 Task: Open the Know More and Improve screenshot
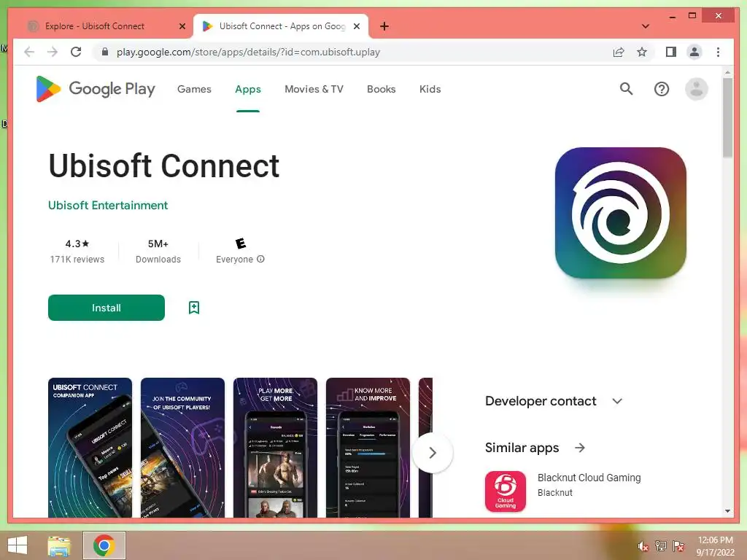tap(368, 448)
